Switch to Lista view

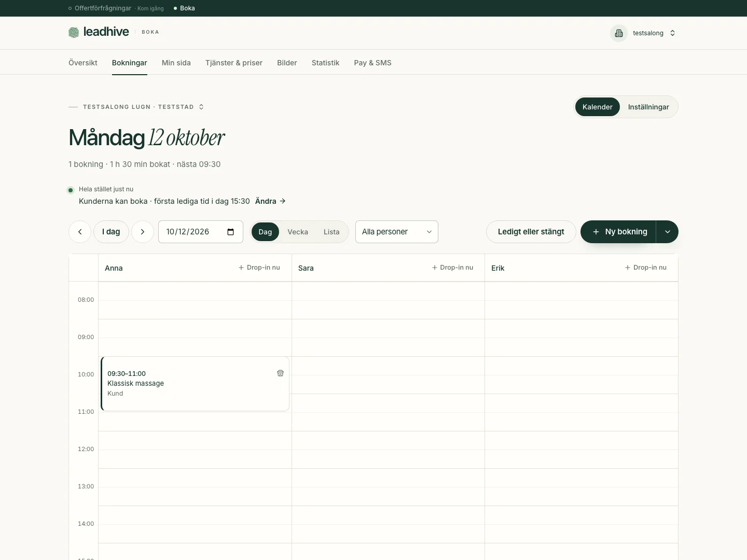coord(331,232)
